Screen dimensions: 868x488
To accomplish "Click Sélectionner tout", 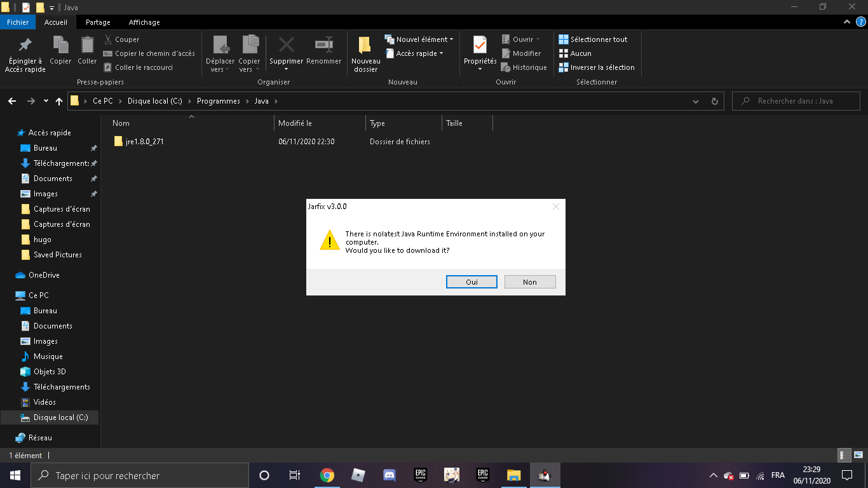I will [x=593, y=39].
